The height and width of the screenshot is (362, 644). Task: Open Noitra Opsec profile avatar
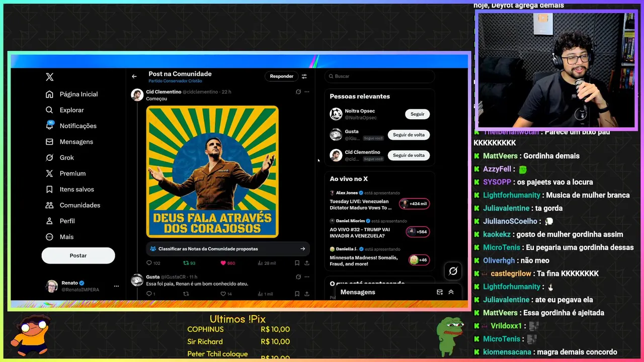point(336,114)
